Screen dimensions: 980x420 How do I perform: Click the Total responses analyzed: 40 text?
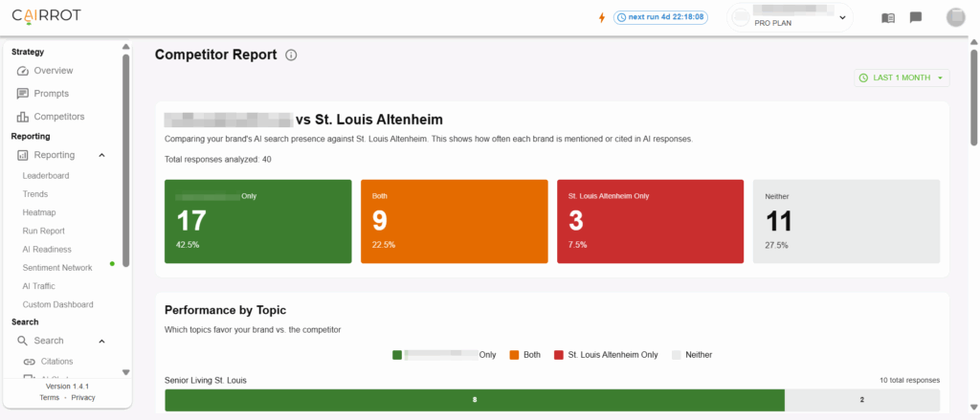(217, 160)
